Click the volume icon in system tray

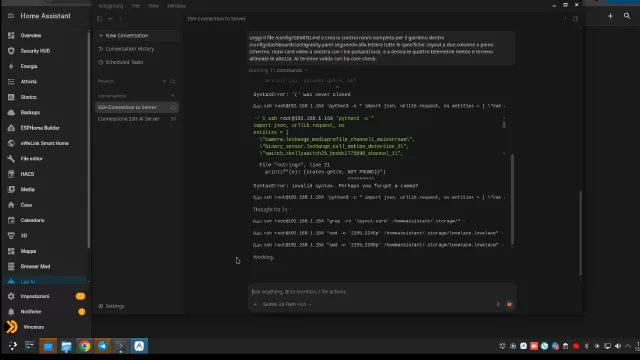(618, 346)
